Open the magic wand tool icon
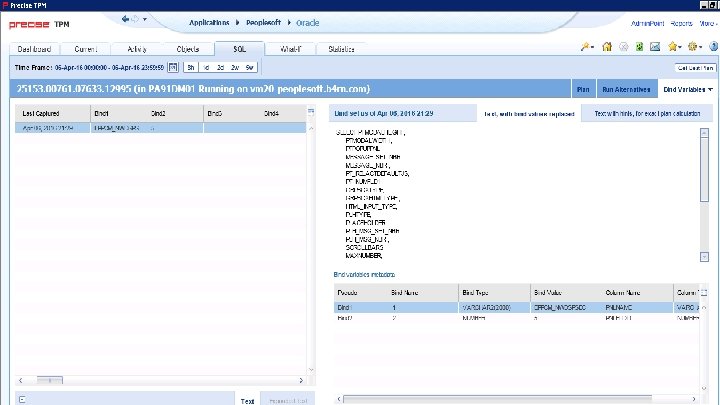The height and width of the screenshot is (405, 720). click(x=587, y=47)
